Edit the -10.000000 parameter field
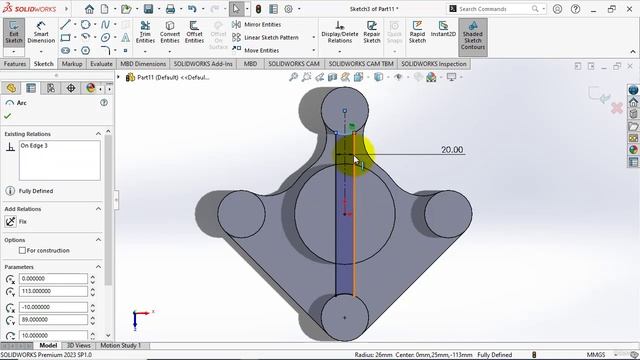This screenshot has height=360, width=640. click(x=53, y=307)
